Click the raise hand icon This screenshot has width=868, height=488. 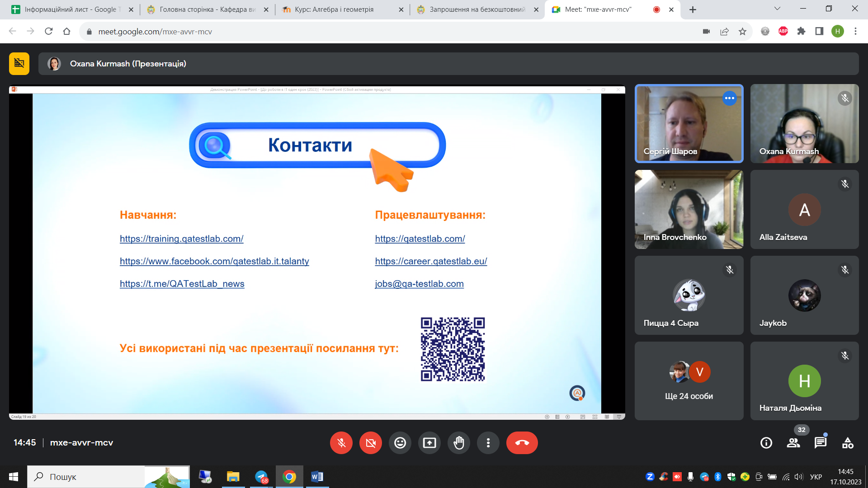(459, 443)
